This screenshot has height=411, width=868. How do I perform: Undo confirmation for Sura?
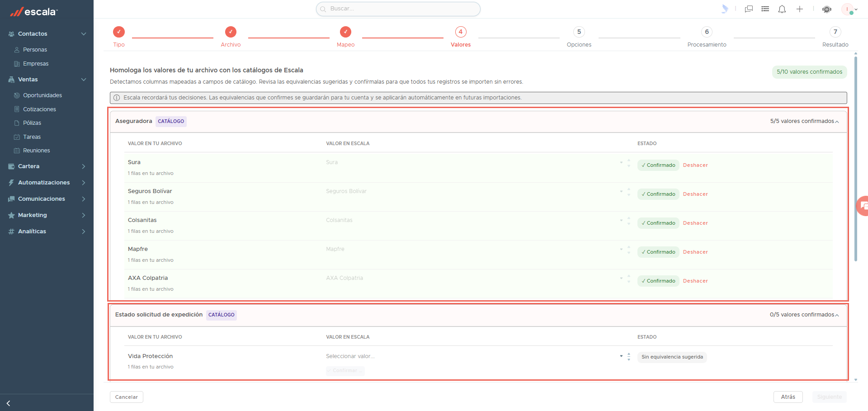pos(695,165)
